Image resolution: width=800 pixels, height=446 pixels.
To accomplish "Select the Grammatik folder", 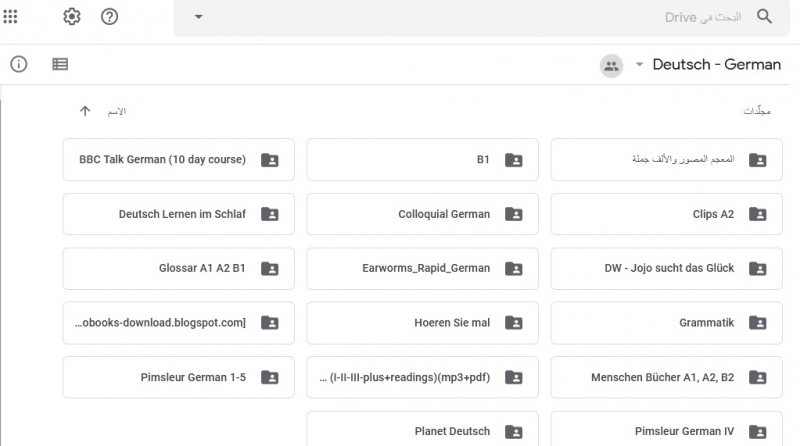I will point(666,323).
